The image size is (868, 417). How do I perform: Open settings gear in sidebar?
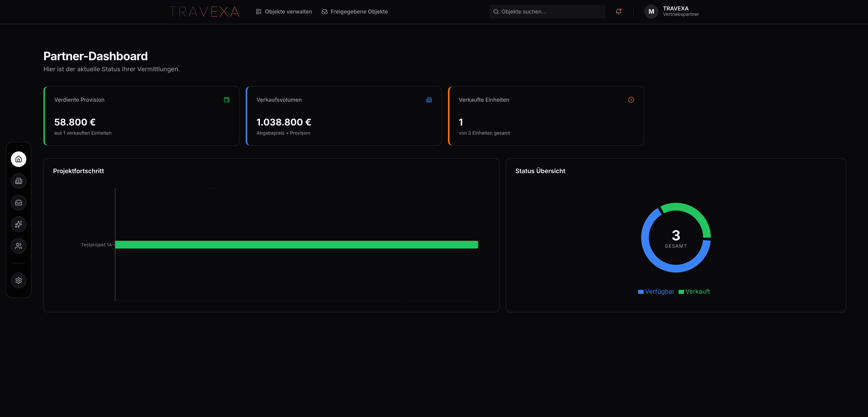(x=19, y=280)
